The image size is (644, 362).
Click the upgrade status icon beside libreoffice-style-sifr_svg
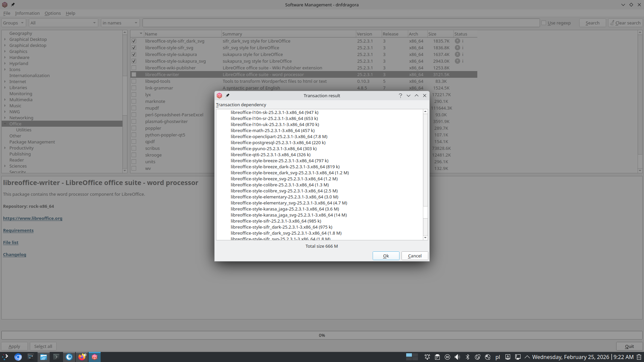pos(458,48)
